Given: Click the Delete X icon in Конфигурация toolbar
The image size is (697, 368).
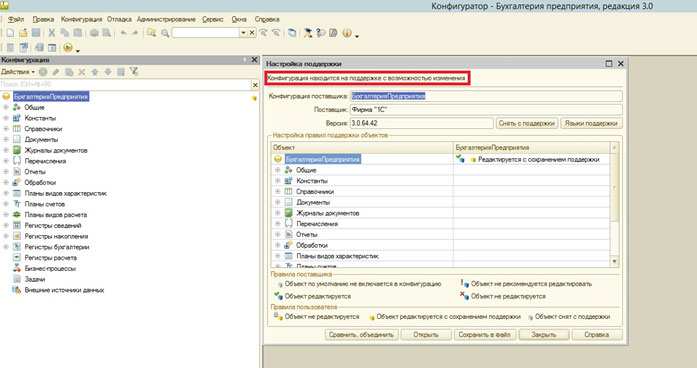Looking at the screenshot, I should coord(82,72).
